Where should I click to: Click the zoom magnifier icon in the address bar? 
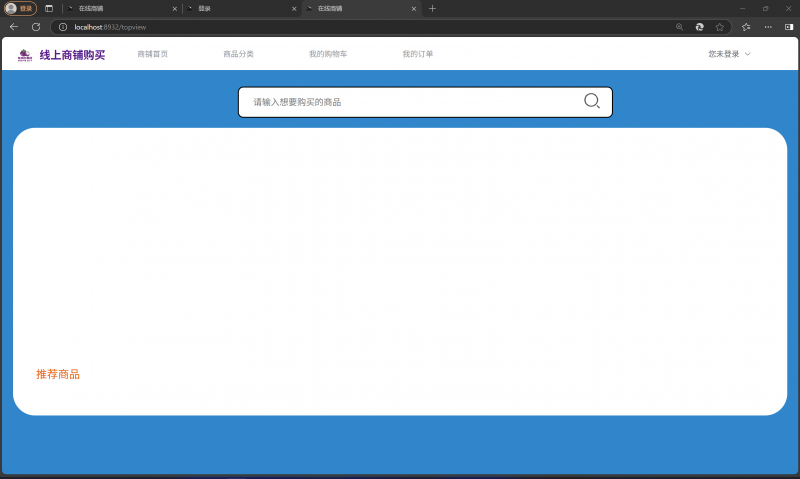(x=680, y=27)
